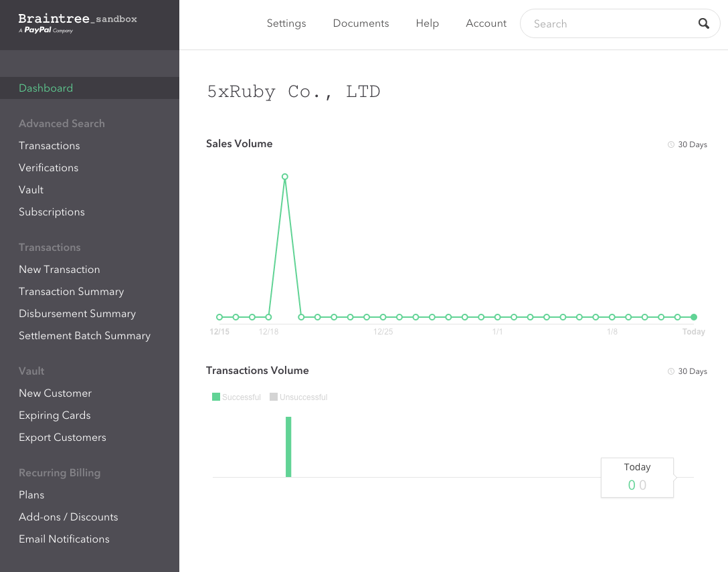Open the Settings menu

(286, 23)
